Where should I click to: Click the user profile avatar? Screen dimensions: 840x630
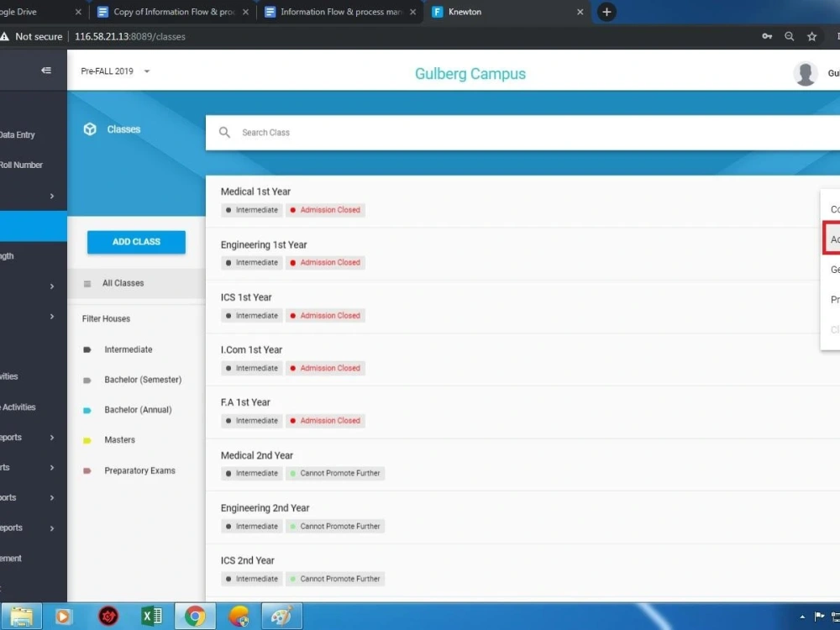coord(805,73)
